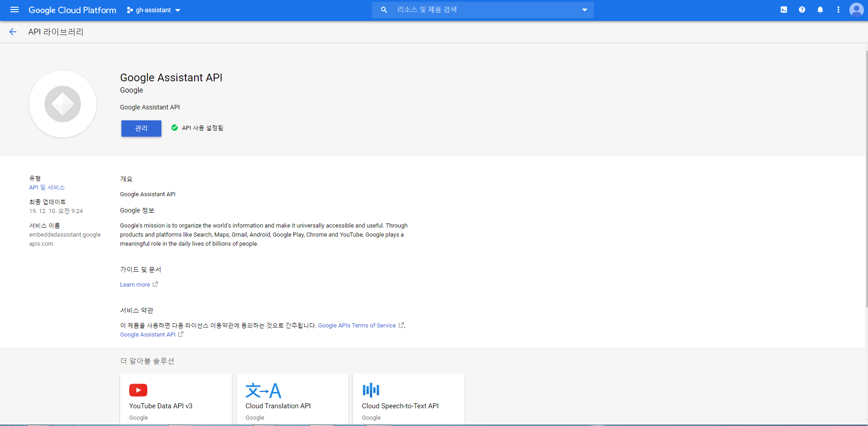Click the 개요 overview heading
Image resolution: width=868 pixels, height=426 pixels.
click(126, 179)
